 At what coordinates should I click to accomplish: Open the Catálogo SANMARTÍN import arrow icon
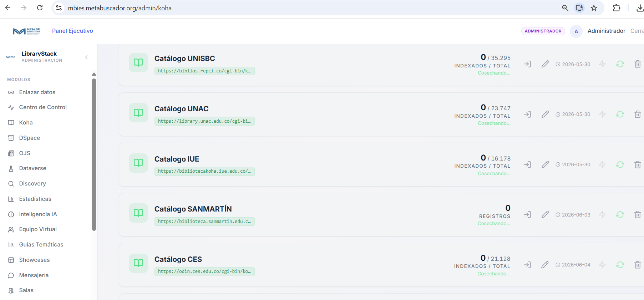[x=527, y=215]
